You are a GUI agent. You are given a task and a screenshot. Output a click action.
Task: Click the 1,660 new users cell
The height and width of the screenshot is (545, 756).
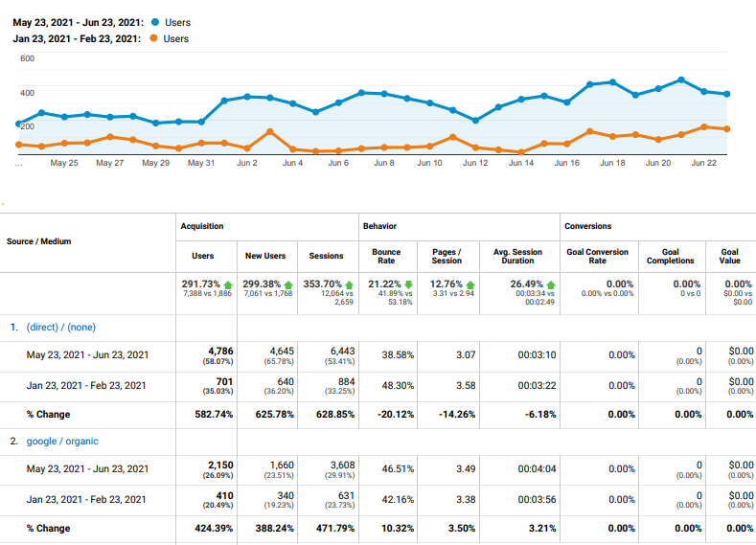click(x=282, y=466)
